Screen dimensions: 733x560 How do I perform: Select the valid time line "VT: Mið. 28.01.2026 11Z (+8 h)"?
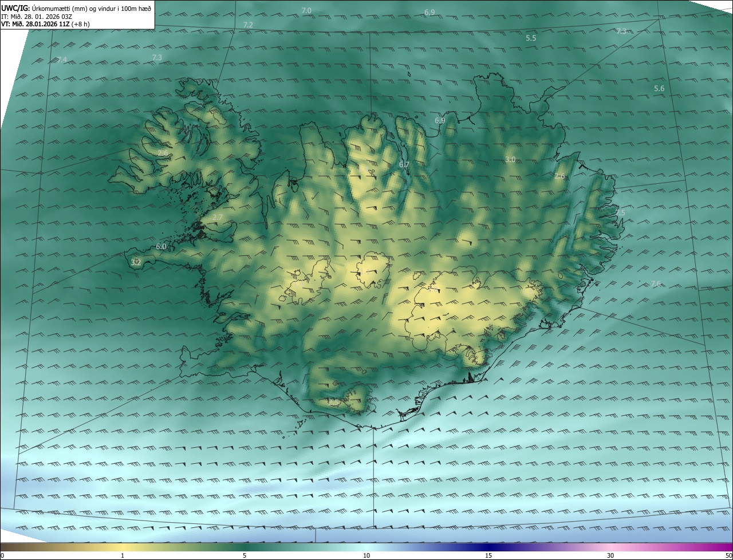[x=45, y=24]
